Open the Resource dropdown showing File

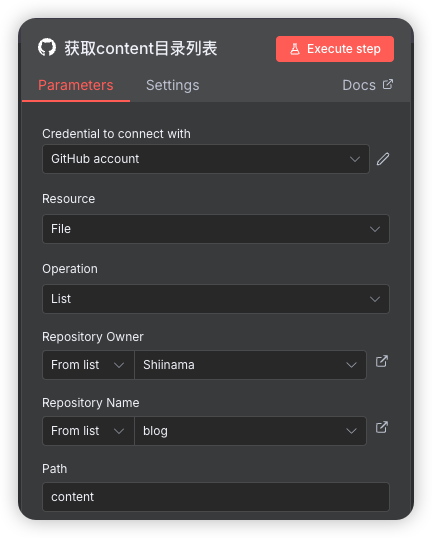(x=216, y=229)
